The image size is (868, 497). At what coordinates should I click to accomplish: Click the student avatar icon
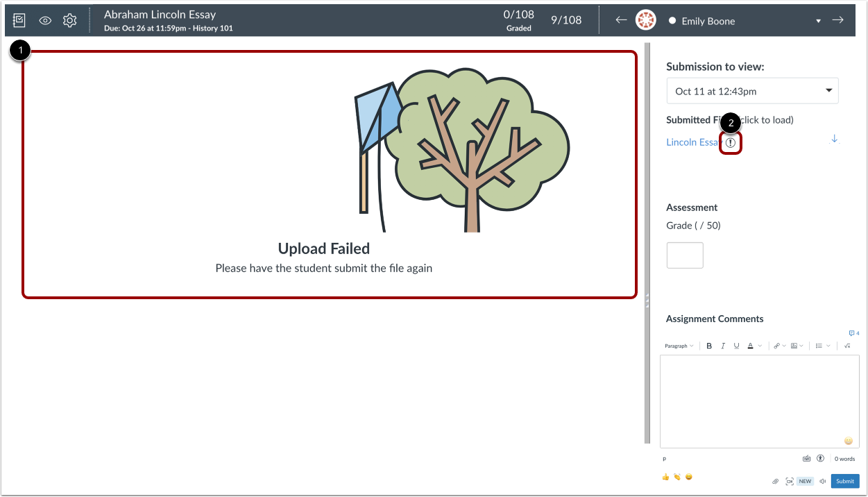click(x=646, y=20)
